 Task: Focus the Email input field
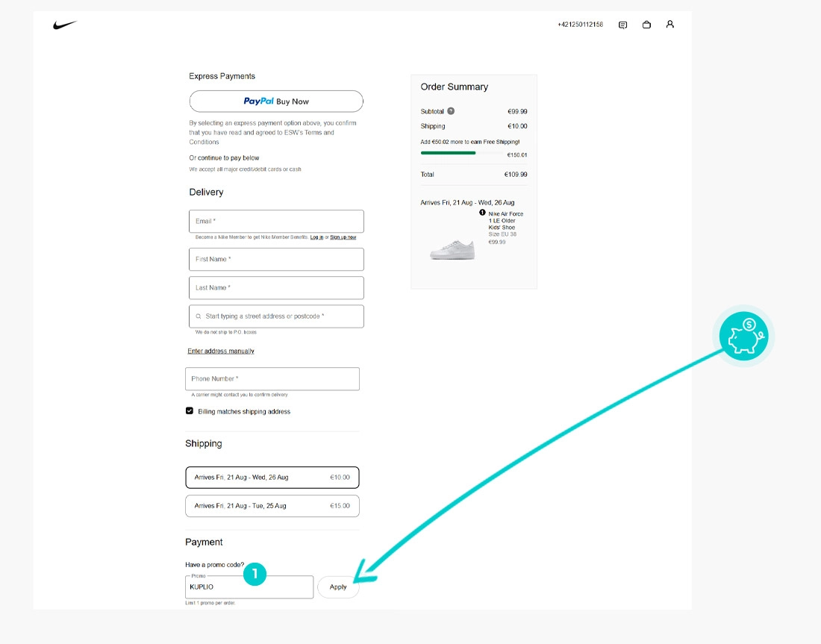276,222
